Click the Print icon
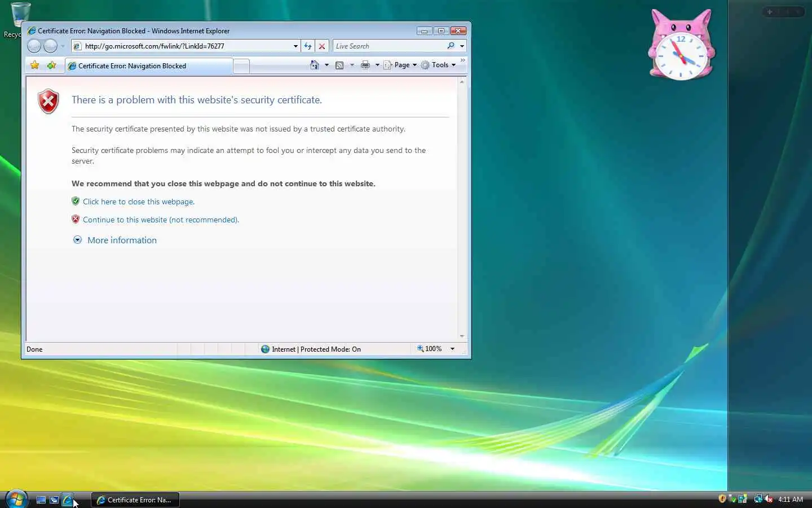The width and height of the screenshot is (812, 508). (365, 65)
